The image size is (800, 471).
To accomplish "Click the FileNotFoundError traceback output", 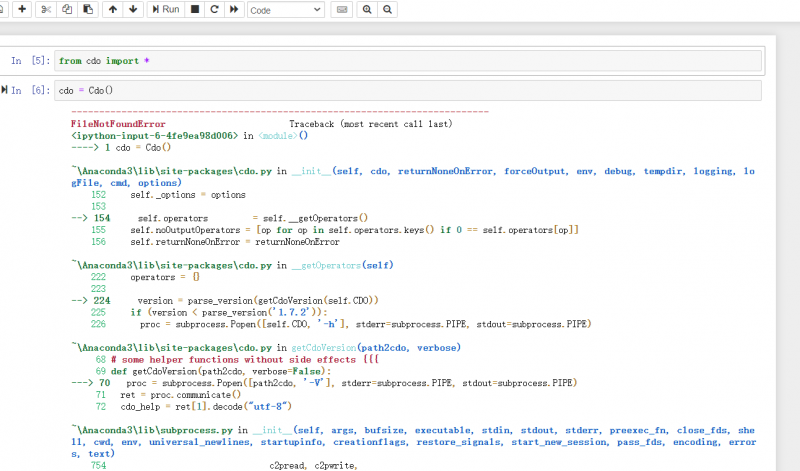I will (x=118, y=124).
